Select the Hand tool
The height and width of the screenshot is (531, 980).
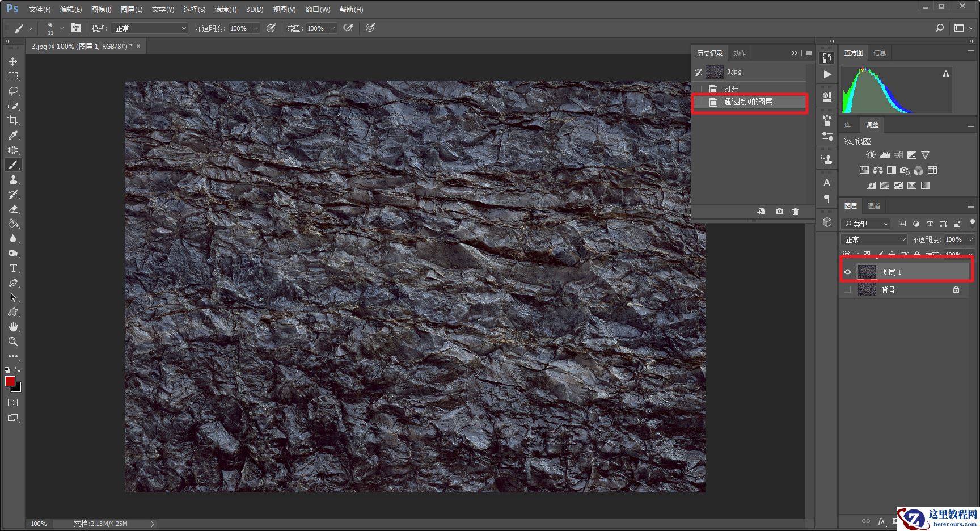tap(13, 327)
